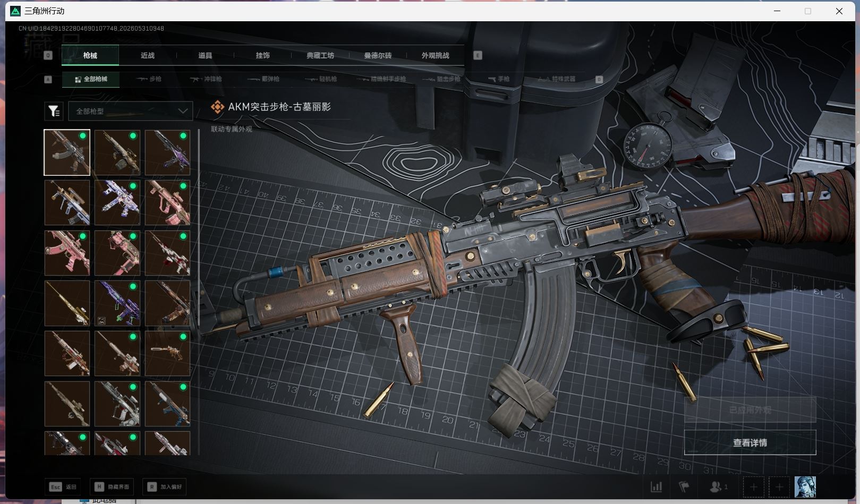Click the H 隐藏界面 button
This screenshot has height=504, width=860.
112,486
